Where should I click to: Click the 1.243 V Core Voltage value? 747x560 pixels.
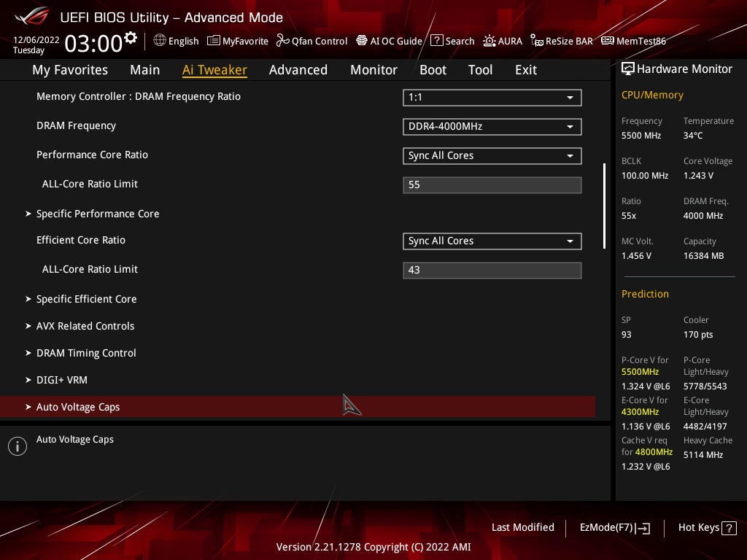point(698,176)
